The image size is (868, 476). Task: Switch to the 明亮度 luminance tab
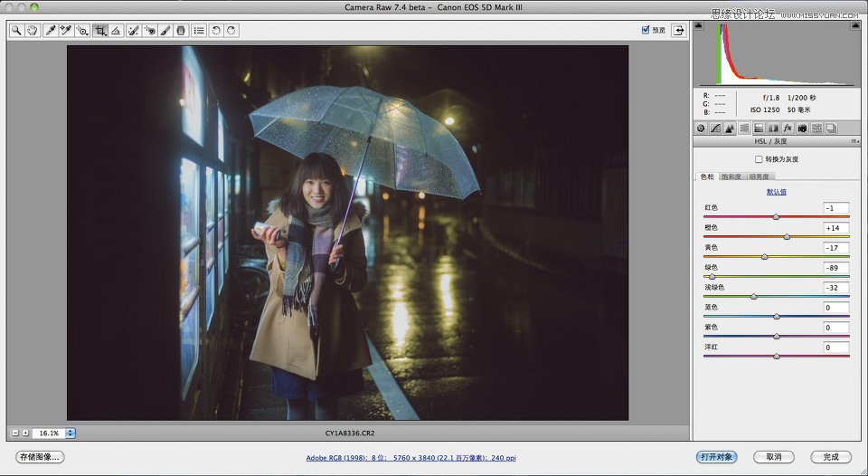(x=759, y=177)
